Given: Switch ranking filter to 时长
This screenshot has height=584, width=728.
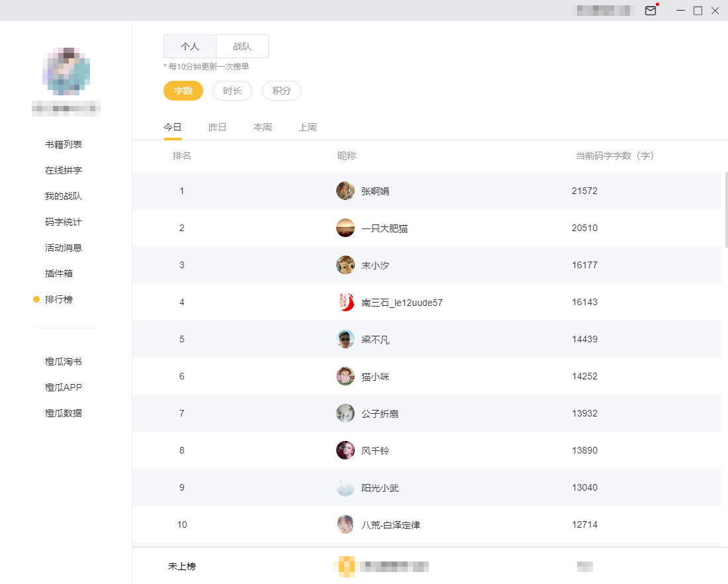Looking at the screenshot, I should click(232, 91).
